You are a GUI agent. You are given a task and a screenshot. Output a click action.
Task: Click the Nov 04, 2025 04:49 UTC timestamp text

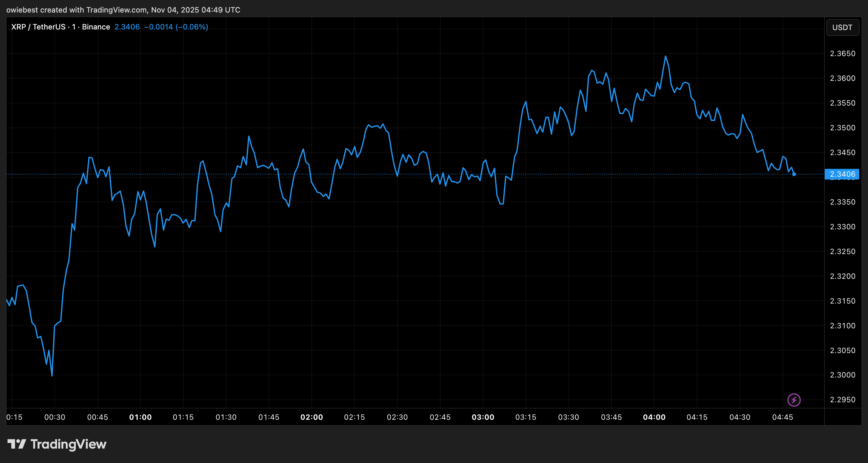click(196, 10)
